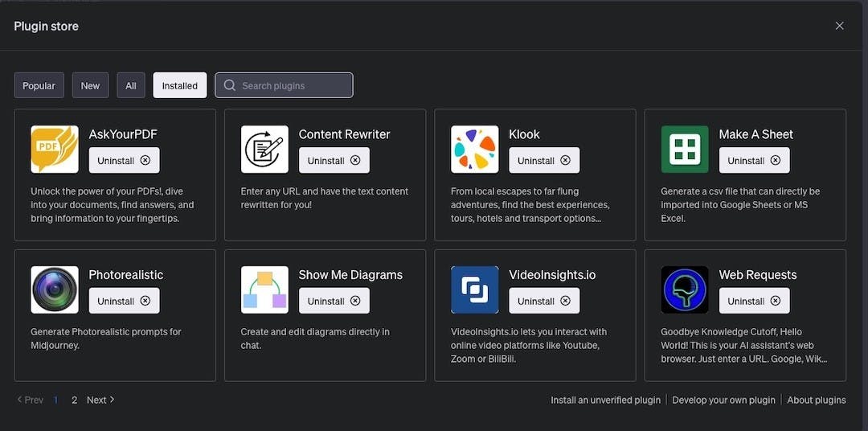Screen dimensions: 868x431
Task: Uninstall the Photorealistic plugin
Action: point(124,301)
